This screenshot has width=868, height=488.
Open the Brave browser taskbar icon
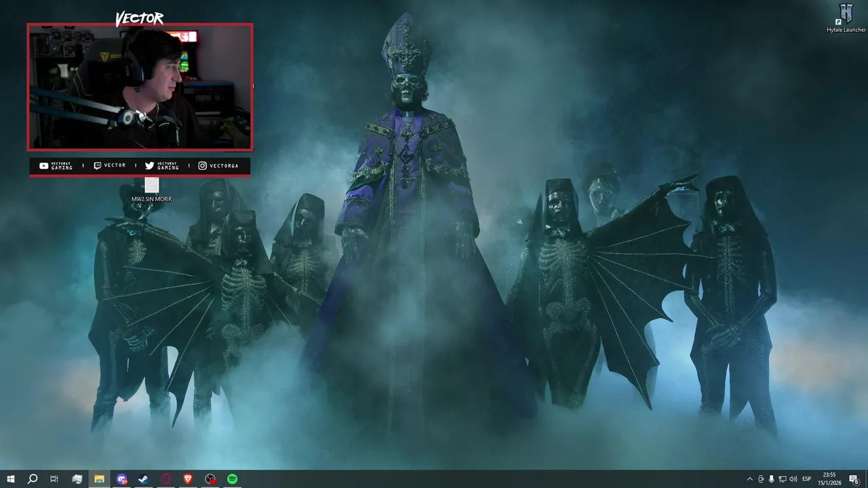coord(188,479)
